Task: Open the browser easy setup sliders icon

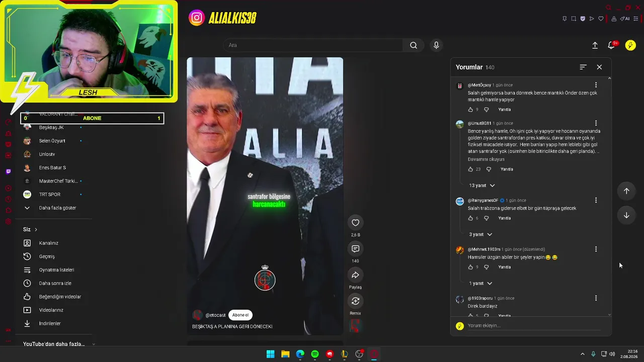Action: [636, 19]
